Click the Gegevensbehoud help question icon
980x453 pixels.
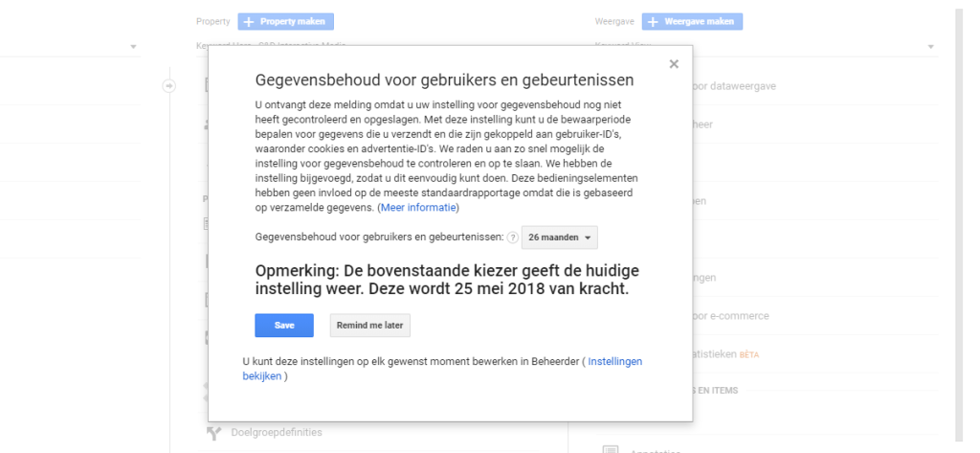(513, 238)
